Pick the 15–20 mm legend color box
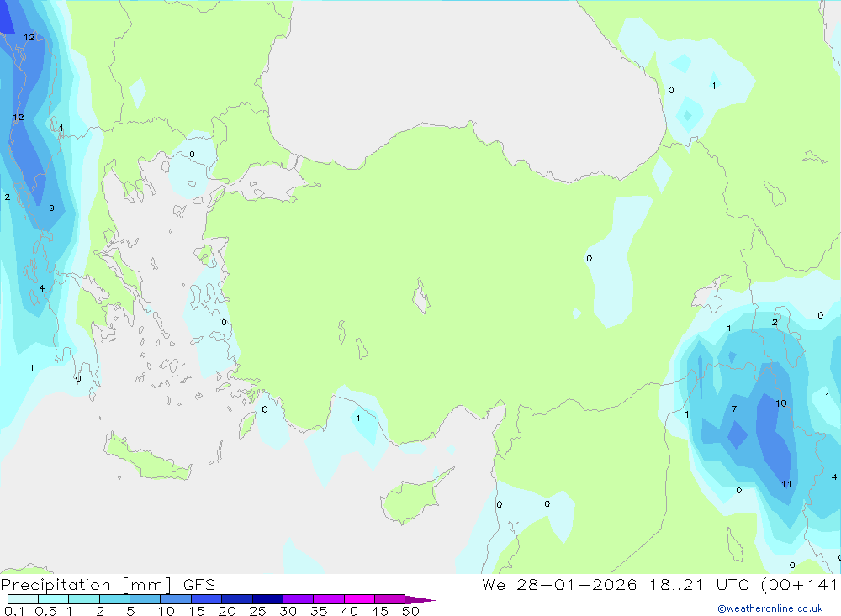 pos(207,599)
